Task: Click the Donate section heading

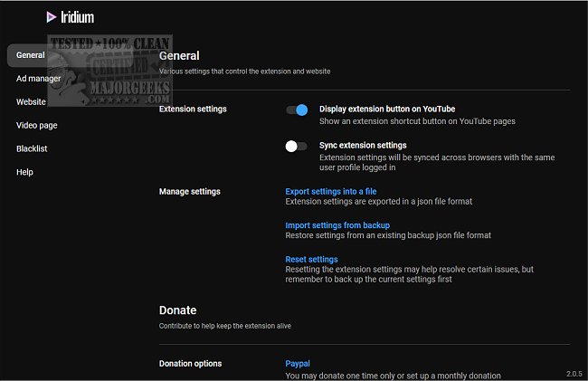Action: [177, 310]
